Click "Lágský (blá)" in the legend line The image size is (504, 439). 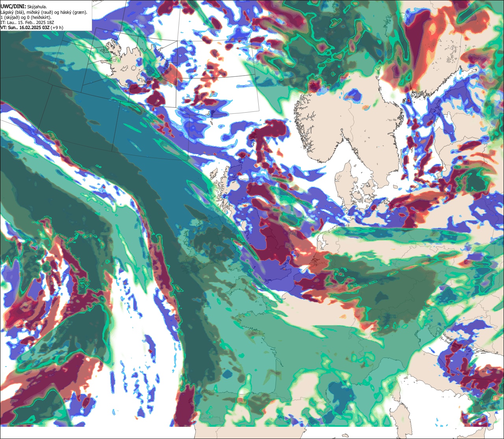click(12, 13)
